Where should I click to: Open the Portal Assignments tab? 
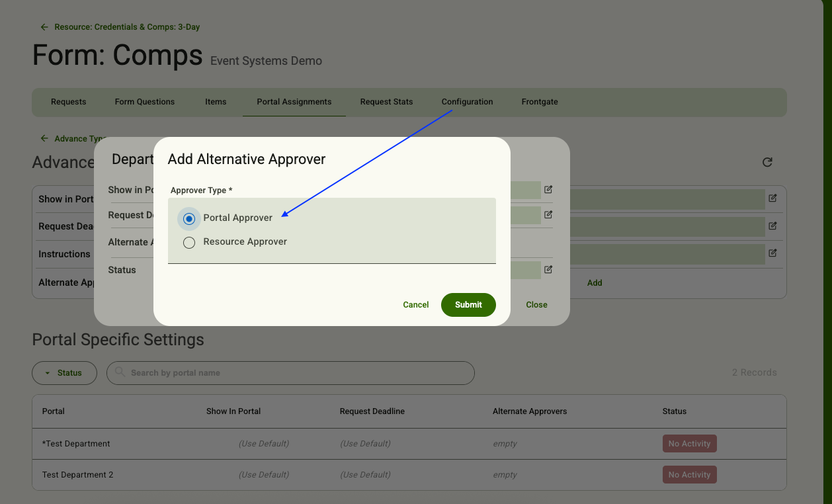coord(294,102)
